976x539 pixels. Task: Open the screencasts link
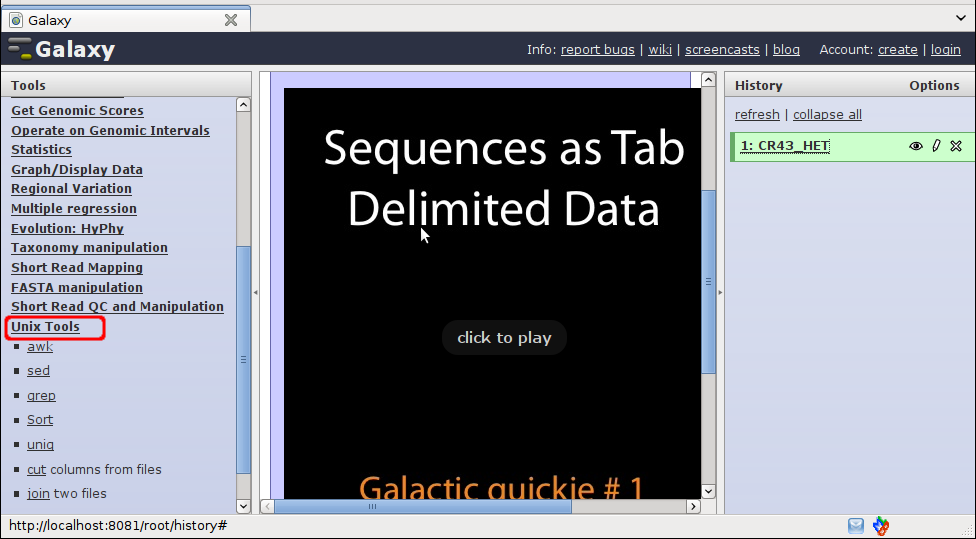point(722,50)
